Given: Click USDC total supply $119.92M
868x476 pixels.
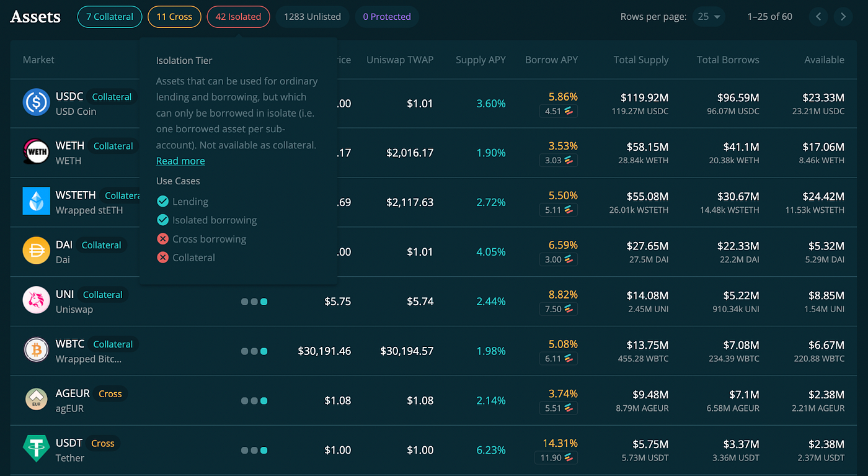Looking at the screenshot, I should click(645, 97).
